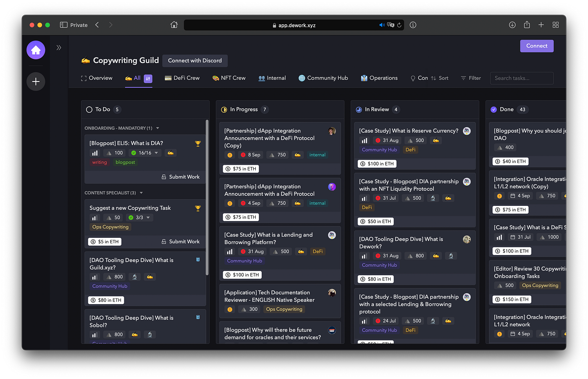The width and height of the screenshot is (588, 379).
Task: Mute tab audio via address bar speaker icon
Action: pyautogui.click(x=382, y=25)
